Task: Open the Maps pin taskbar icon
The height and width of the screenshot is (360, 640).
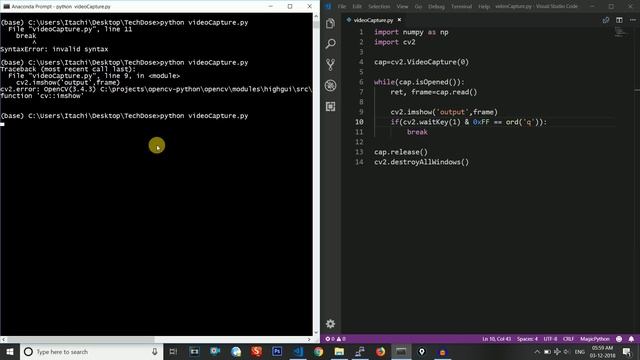Action: point(422,351)
